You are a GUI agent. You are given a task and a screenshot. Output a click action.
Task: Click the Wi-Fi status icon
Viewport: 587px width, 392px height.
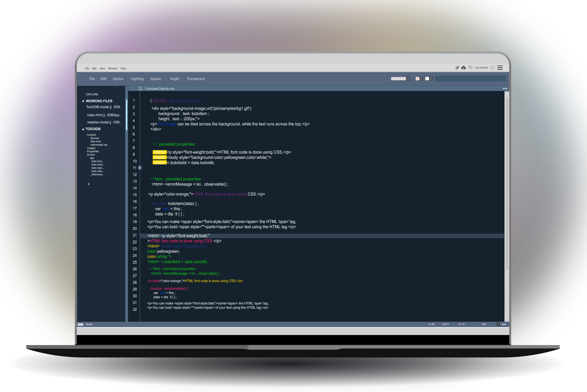coord(470,68)
